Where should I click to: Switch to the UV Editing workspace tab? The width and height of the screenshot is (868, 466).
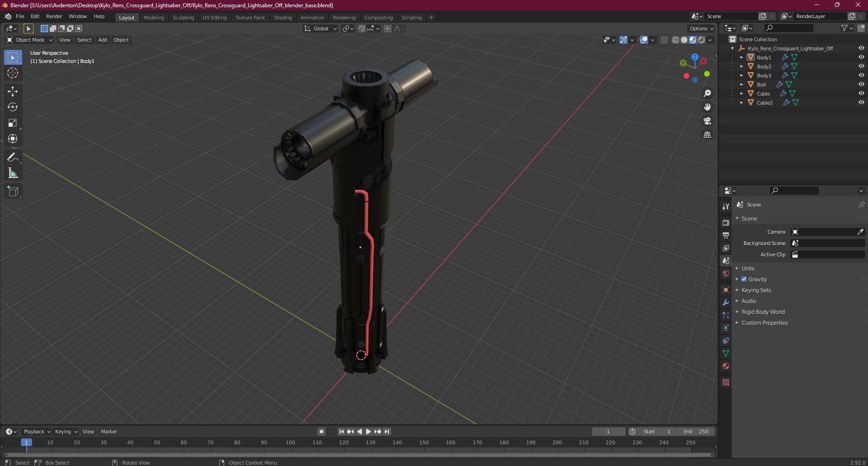click(x=215, y=18)
